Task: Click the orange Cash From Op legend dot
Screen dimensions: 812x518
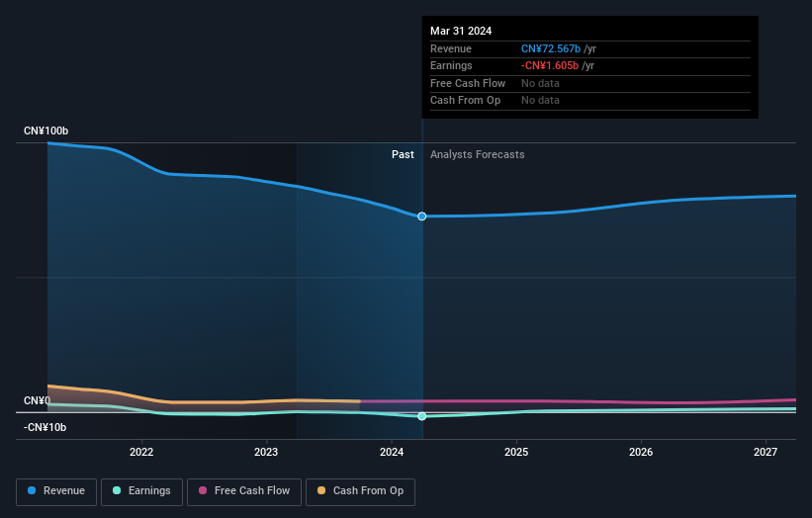Action: [x=321, y=490]
